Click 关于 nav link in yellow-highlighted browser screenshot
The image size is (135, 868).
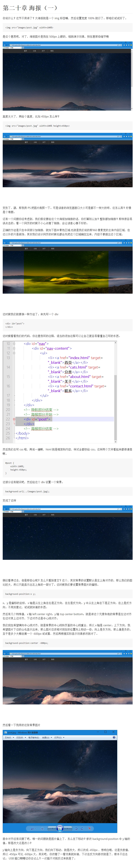click(x=44, y=249)
